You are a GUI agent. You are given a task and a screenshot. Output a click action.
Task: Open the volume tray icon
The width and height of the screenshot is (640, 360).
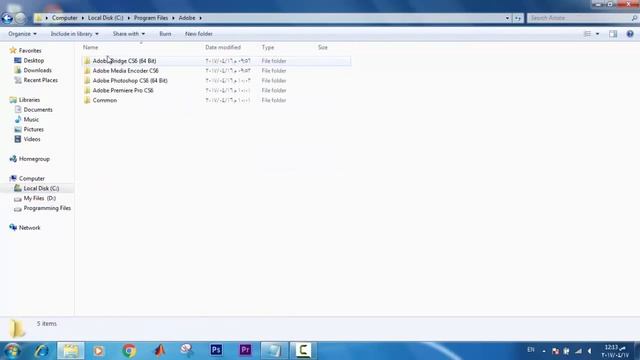[x=589, y=351]
